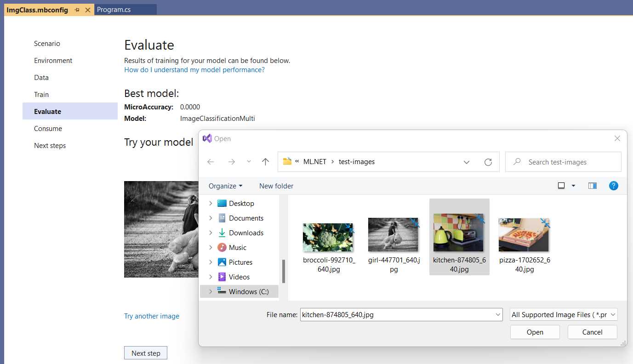Image resolution: width=633 pixels, height=364 pixels.
Task: Toggle the preview pane in the Open dialog
Action: [592, 186]
